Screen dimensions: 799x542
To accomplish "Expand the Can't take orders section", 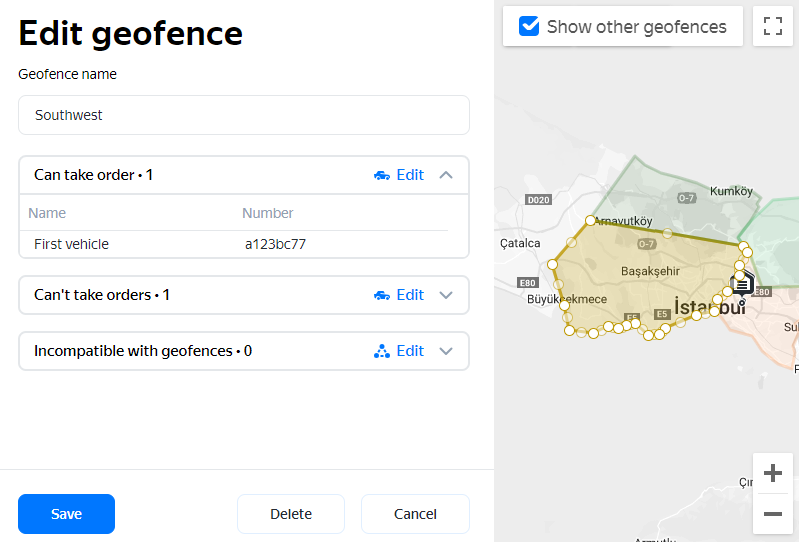I will pyautogui.click(x=446, y=295).
